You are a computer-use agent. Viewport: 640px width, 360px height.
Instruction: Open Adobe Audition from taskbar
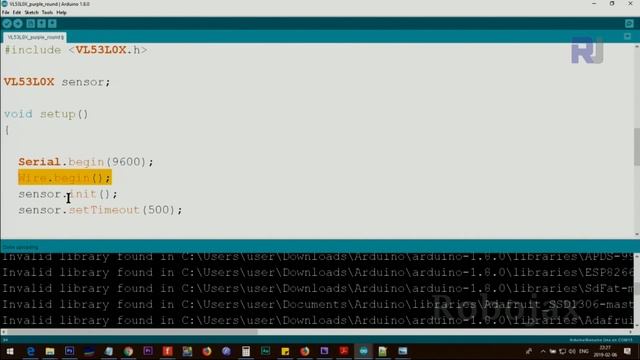265,351
